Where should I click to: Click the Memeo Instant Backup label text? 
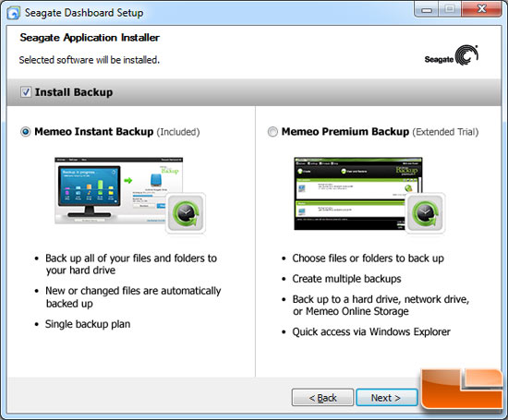[x=94, y=132]
